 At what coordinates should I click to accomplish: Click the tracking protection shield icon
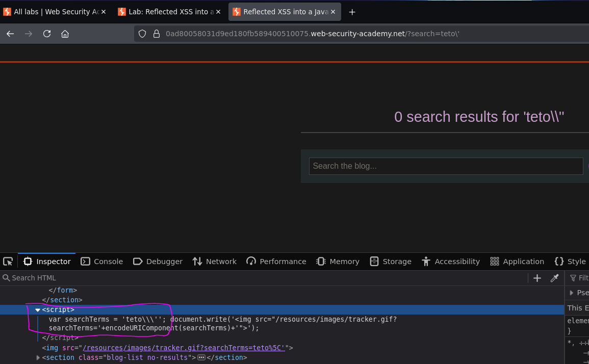[142, 34]
